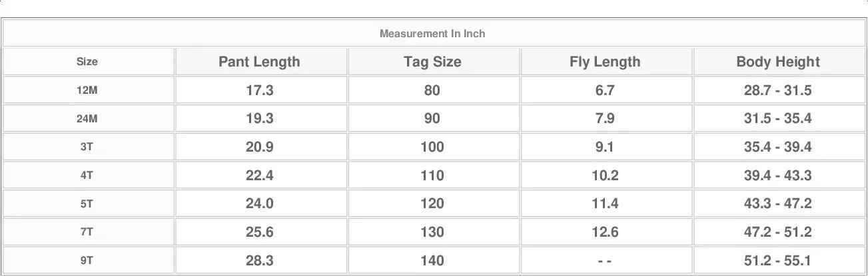
Task: Click body height range 51.2 - 55.1
Action: pos(777,261)
